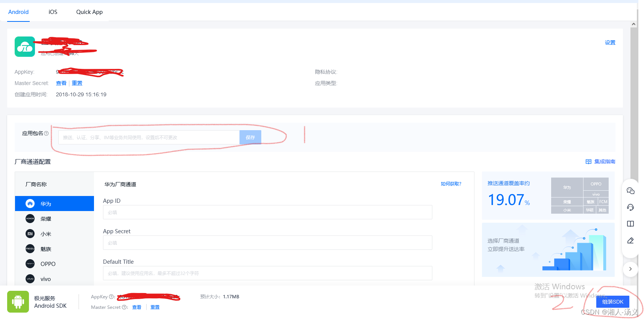Click the OPPO cell in coverage chart
The height and width of the screenshot is (319, 644).
[x=596, y=184]
